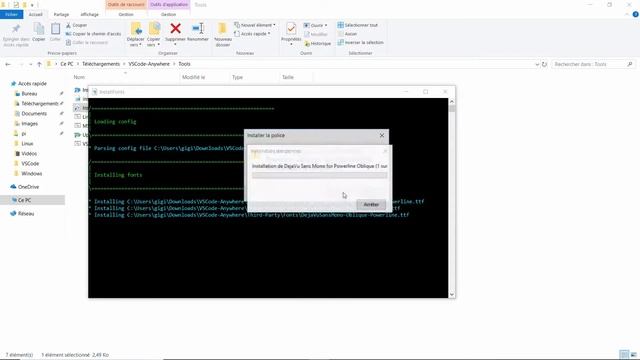The image size is (640, 360).
Task: Click the help question mark icon
Action: (635, 14)
